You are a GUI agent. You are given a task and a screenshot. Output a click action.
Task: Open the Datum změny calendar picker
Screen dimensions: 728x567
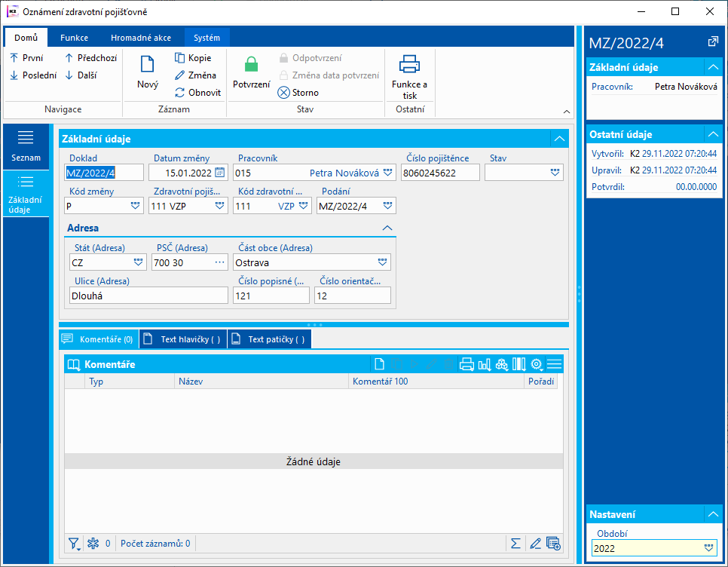(220, 173)
